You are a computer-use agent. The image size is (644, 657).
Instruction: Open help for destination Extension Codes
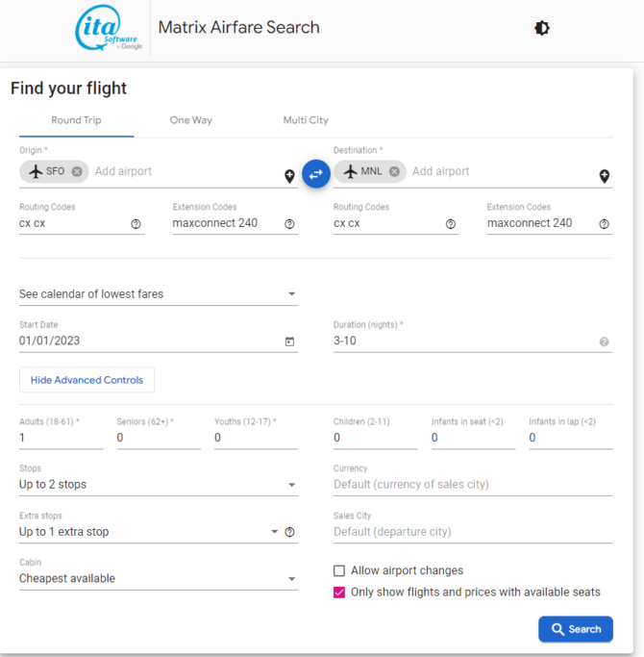pos(604,224)
